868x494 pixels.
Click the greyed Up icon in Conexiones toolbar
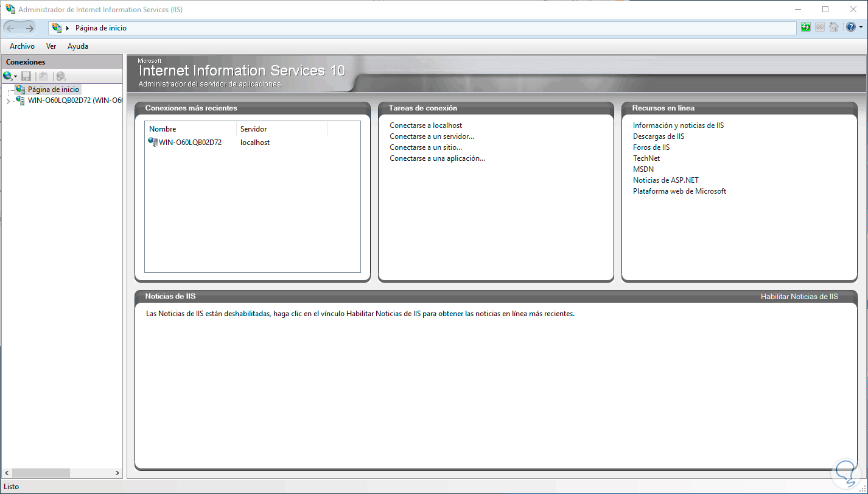(43, 76)
